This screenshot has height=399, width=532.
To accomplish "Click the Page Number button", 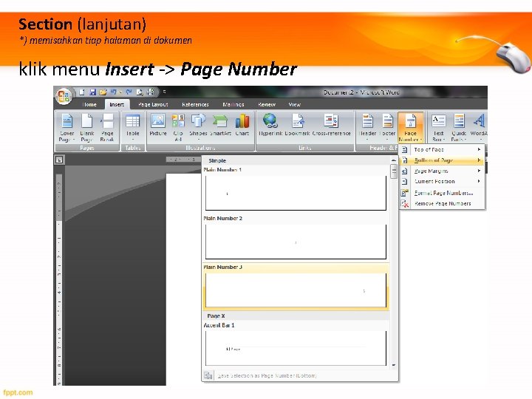I will click(x=411, y=128).
